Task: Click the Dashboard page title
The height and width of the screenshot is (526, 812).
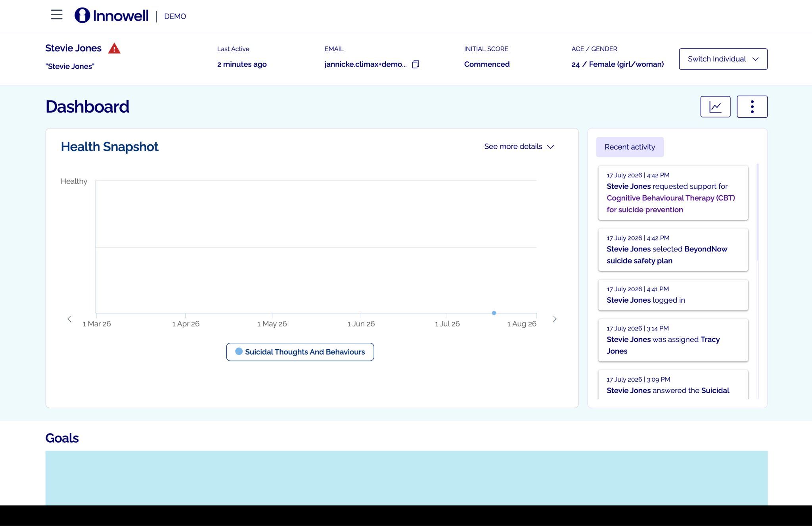Action: 87,107
